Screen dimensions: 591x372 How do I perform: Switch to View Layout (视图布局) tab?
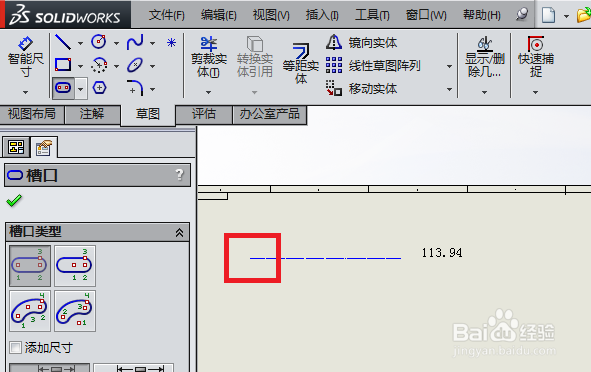point(32,114)
